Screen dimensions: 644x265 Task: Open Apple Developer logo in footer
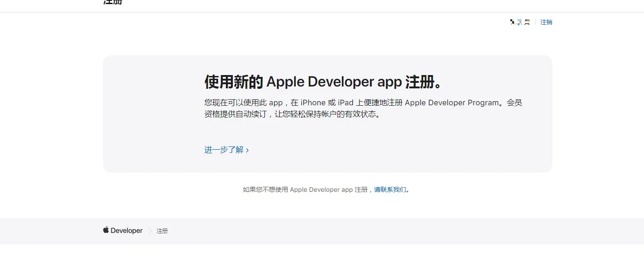[123, 231]
